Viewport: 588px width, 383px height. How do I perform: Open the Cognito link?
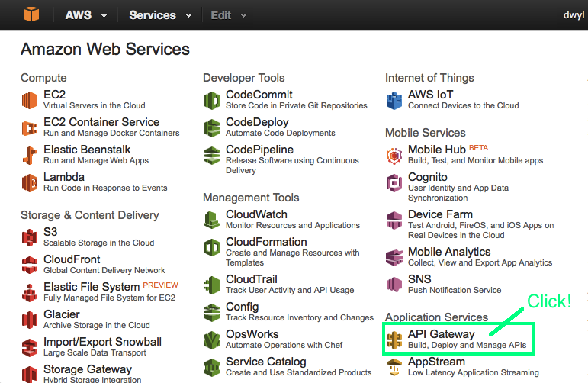click(x=428, y=177)
